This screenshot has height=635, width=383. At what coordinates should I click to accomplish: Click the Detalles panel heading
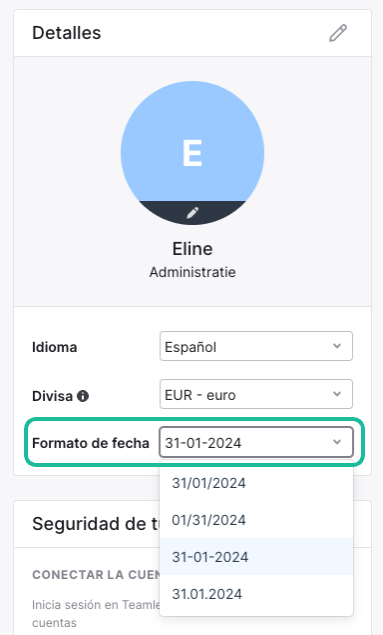tap(67, 33)
